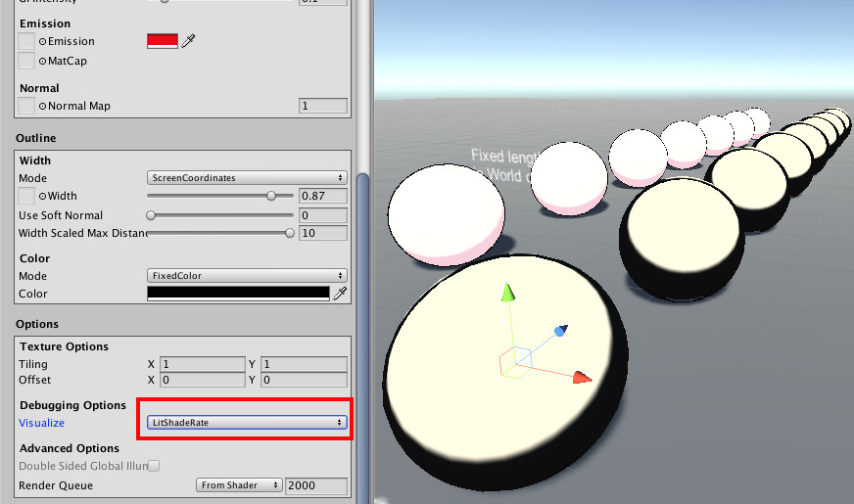Click the outline Color eyedropper icon
854x504 pixels.
340,294
